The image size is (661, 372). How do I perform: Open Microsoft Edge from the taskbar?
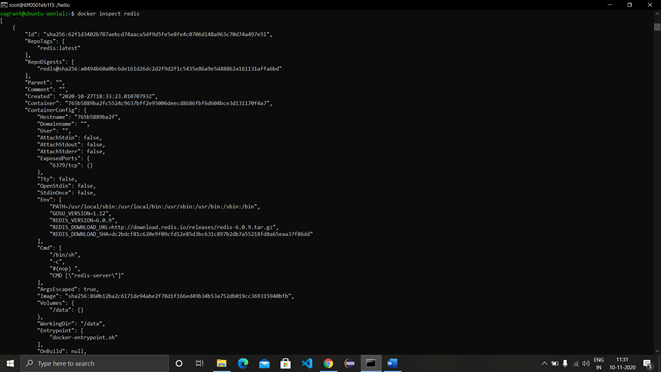(x=243, y=363)
